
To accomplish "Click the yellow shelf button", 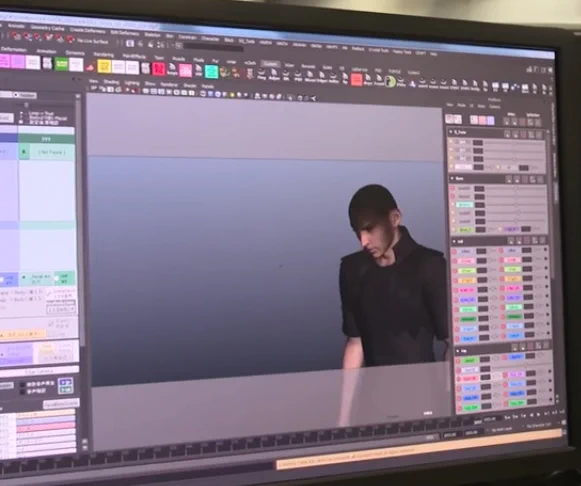I will [x=104, y=66].
